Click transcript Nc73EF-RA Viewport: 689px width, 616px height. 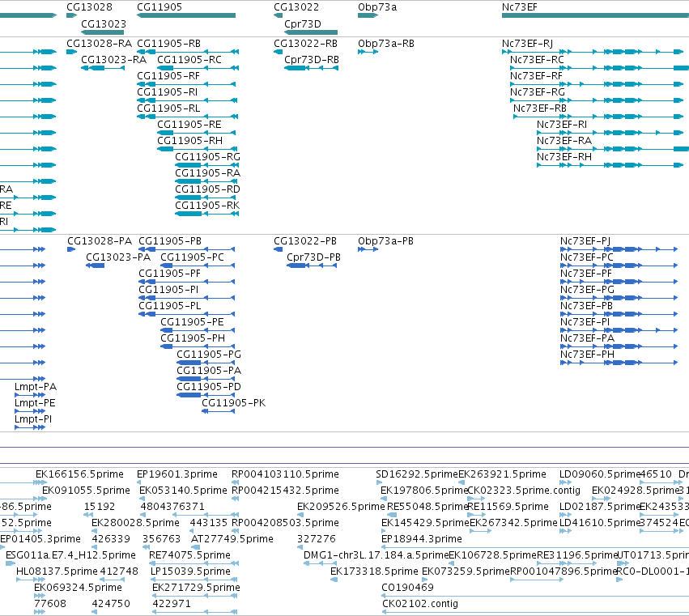point(564,141)
